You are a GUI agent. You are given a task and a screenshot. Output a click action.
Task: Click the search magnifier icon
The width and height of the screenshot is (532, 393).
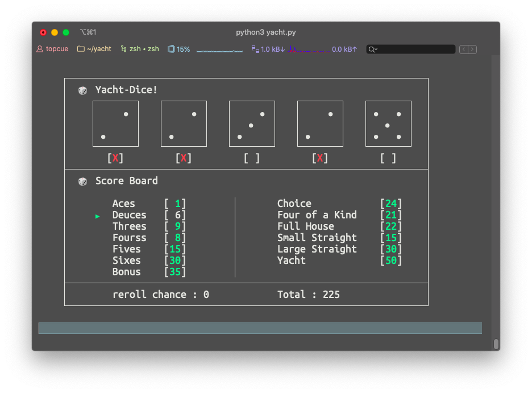coord(372,49)
